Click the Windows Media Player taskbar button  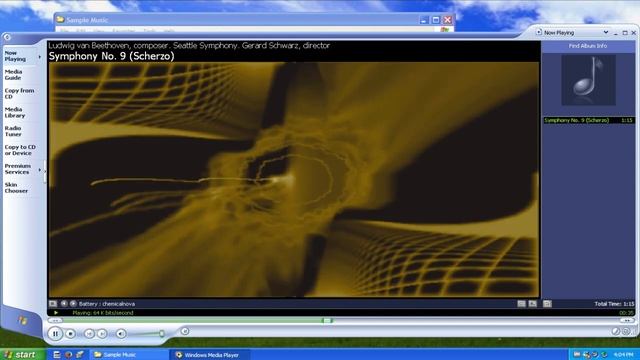pyautogui.click(x=210, y=355)
